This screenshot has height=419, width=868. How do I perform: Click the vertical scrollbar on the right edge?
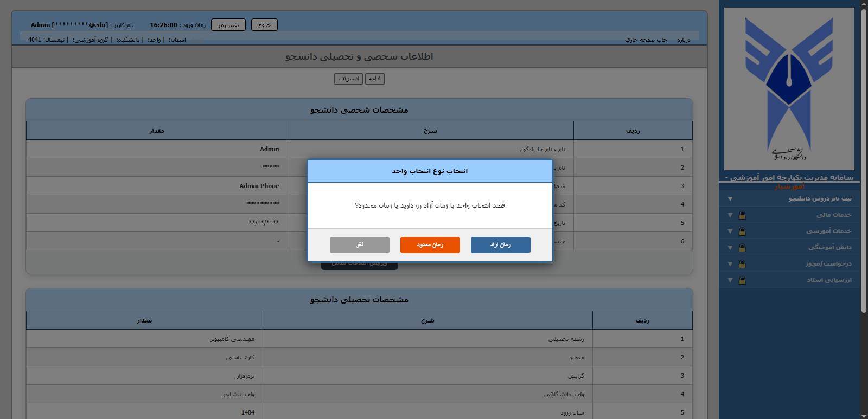coord(864,163)
